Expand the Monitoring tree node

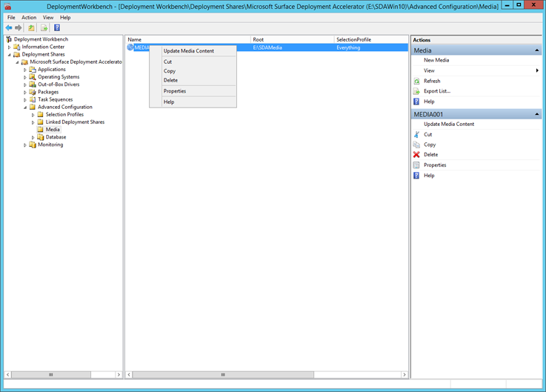[25, 145]
